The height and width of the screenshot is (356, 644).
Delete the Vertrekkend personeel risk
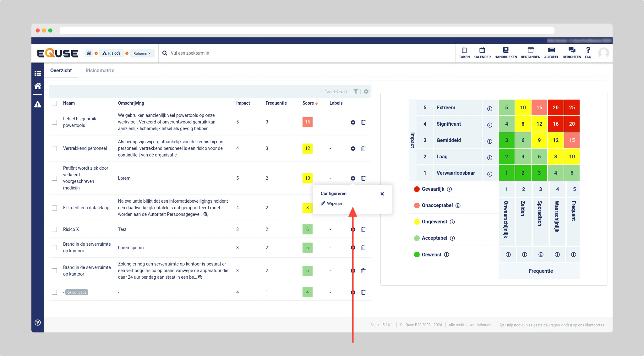pyautogui.click(x=363, y=149)
